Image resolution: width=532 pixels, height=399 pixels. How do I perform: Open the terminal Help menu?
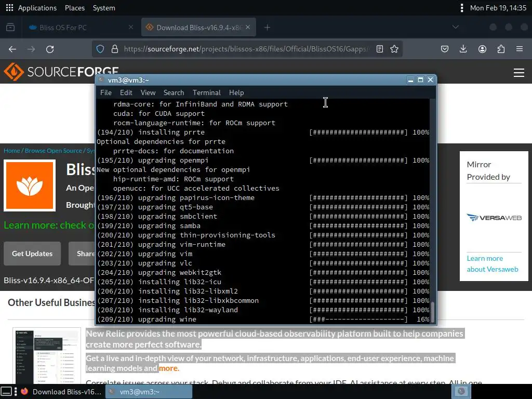(x=236, y=92)
